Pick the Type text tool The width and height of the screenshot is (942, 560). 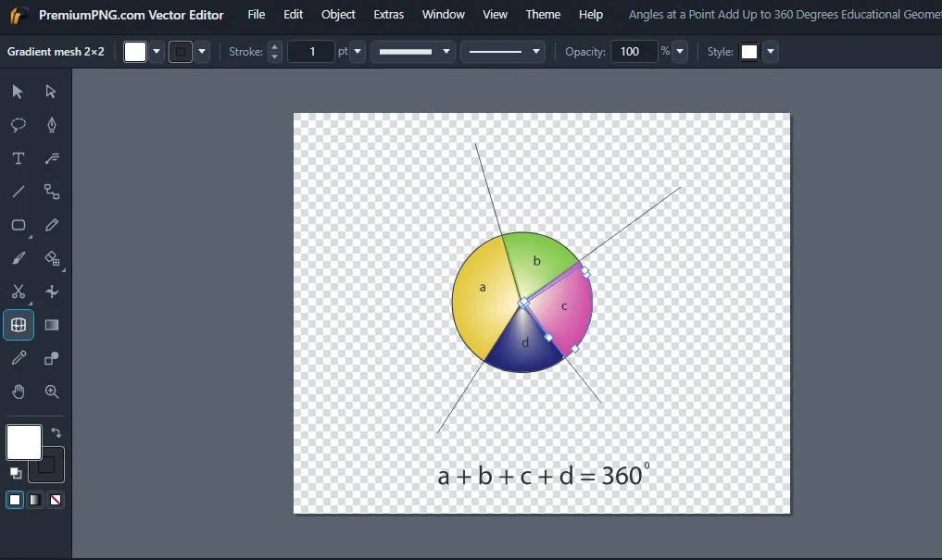[x=18, y=158]
